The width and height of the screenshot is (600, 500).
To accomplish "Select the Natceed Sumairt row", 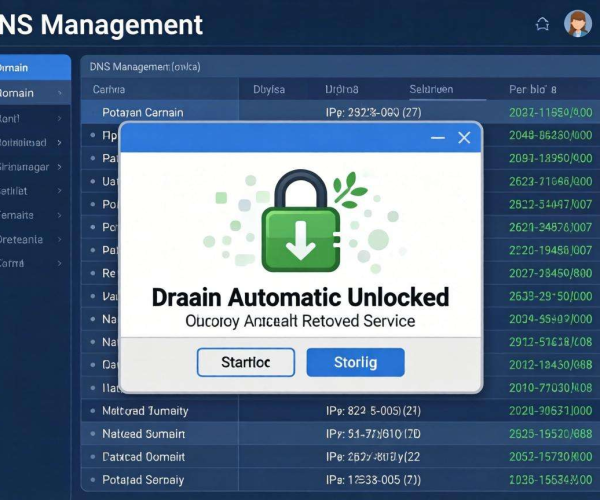I will click(x=341, y=433).
